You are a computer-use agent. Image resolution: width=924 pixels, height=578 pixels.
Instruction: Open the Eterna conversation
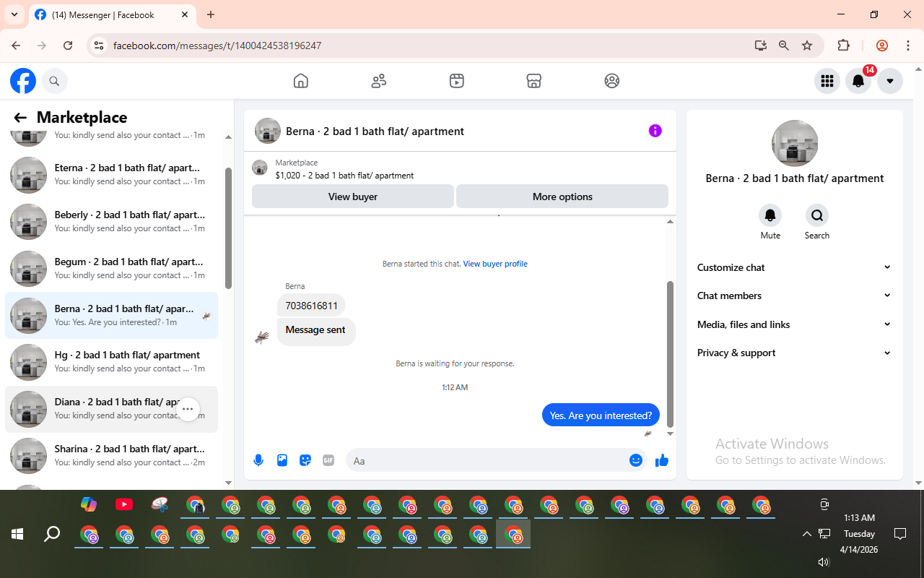(112, 175)
